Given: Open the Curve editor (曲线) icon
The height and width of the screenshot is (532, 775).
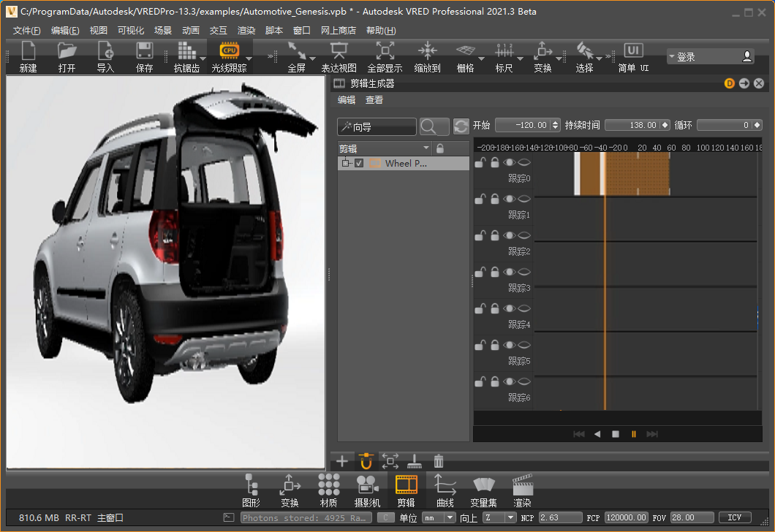Looking at the screenshot, I should [445, 484].
